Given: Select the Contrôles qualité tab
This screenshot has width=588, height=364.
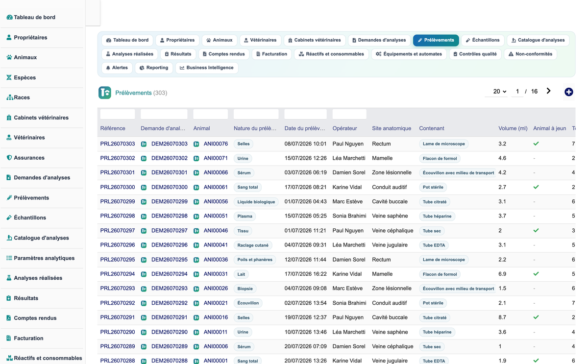Looking at the screenshot, I should pyautogui.click(x=475, y=54).
